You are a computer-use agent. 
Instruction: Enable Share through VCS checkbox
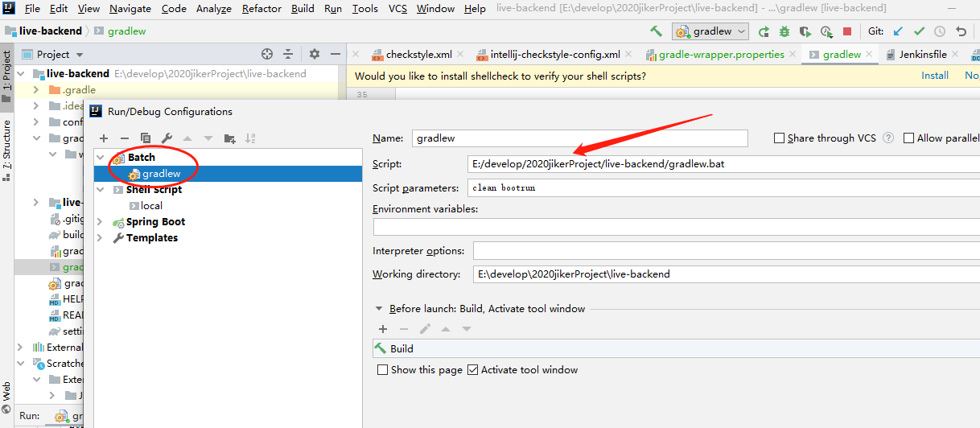779,138
